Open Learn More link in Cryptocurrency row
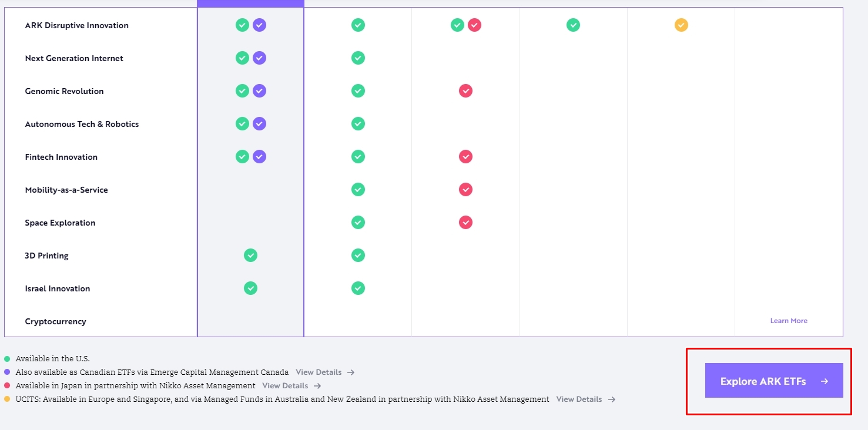Image resolution: width=868 pixels, height=430 pixels. (789, 321)
